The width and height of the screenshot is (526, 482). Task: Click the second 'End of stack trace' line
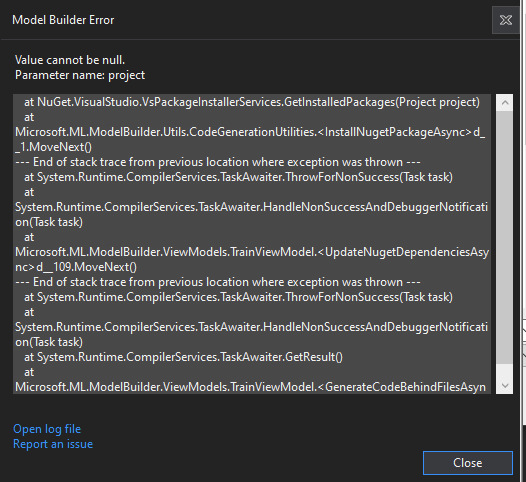(218, 282)
